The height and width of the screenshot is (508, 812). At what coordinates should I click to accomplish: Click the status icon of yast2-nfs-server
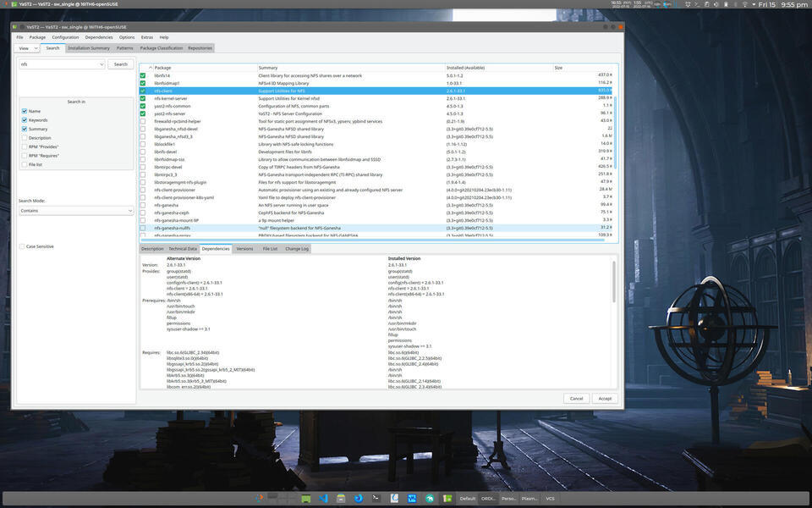click(x=143, y=113)
